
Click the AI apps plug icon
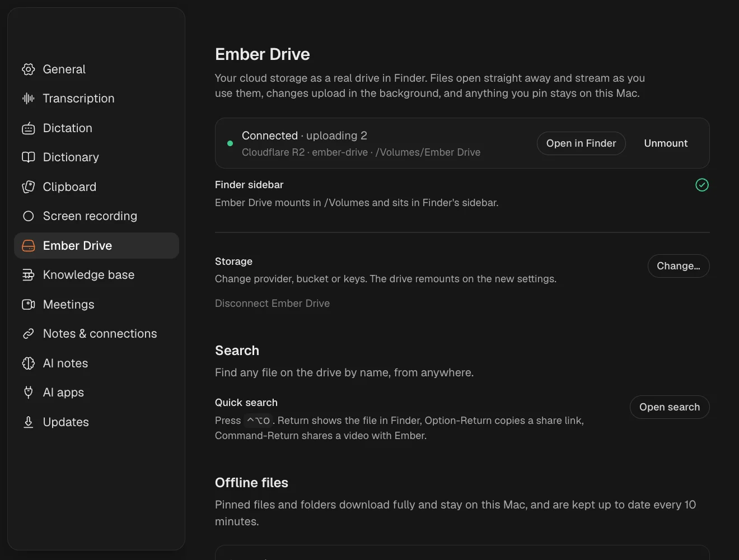pos(29,393)
